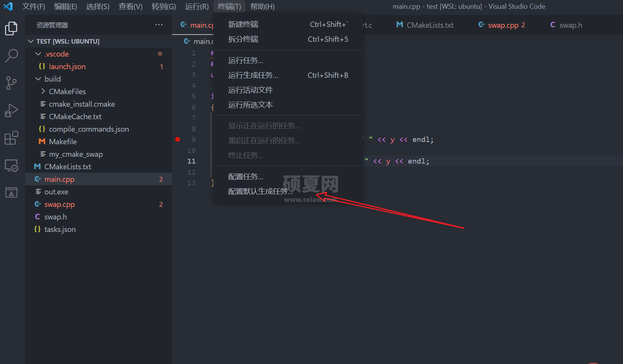Switch to the swap.cpp editor tab
The width and height of the screenshot is (623, 364).
506,25
